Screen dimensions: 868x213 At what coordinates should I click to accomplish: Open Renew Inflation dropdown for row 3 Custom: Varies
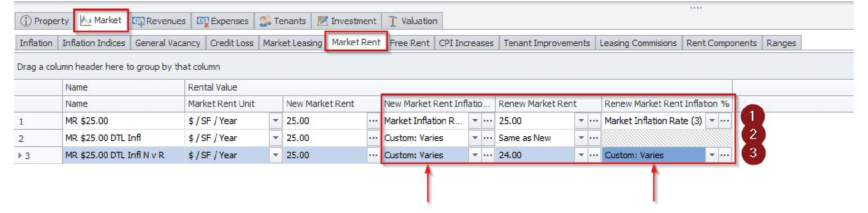click(712, 155)
